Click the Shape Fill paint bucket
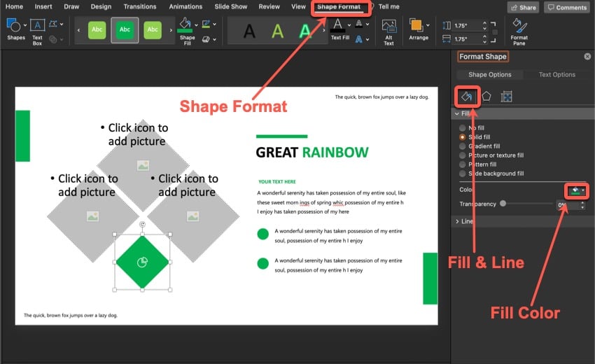 185,27
